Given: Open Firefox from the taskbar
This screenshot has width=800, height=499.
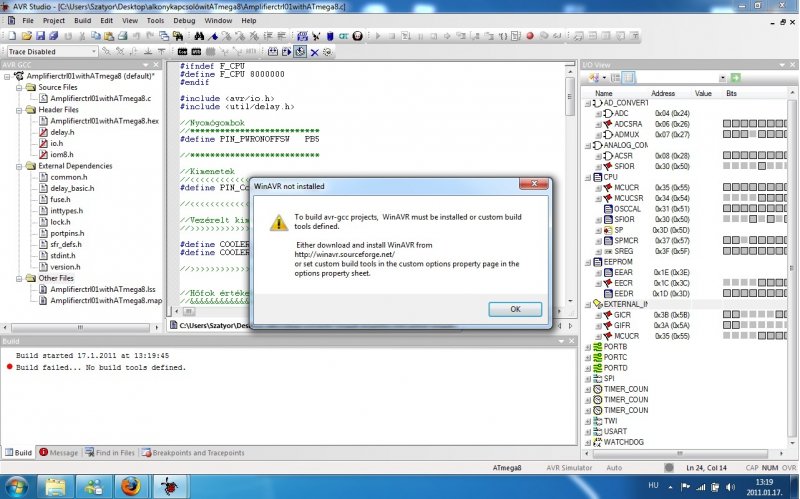Looking at the screenshot, I should click(131, 486).
